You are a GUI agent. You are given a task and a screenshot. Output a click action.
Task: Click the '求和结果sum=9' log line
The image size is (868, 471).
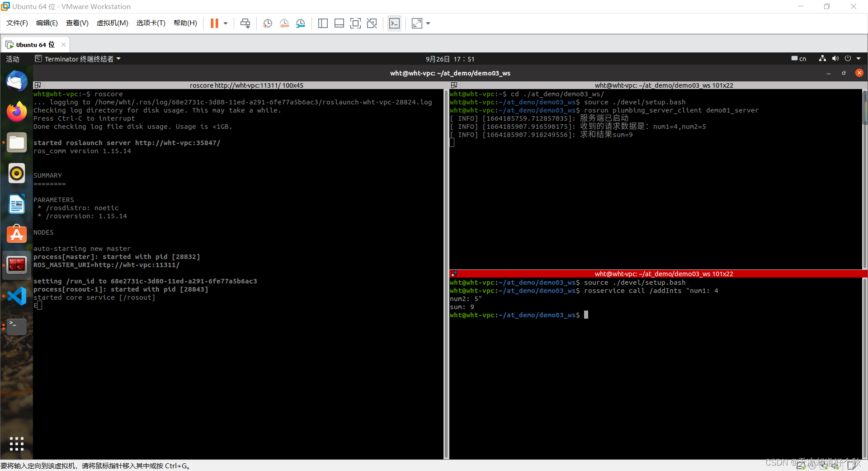tap(606, 135)
